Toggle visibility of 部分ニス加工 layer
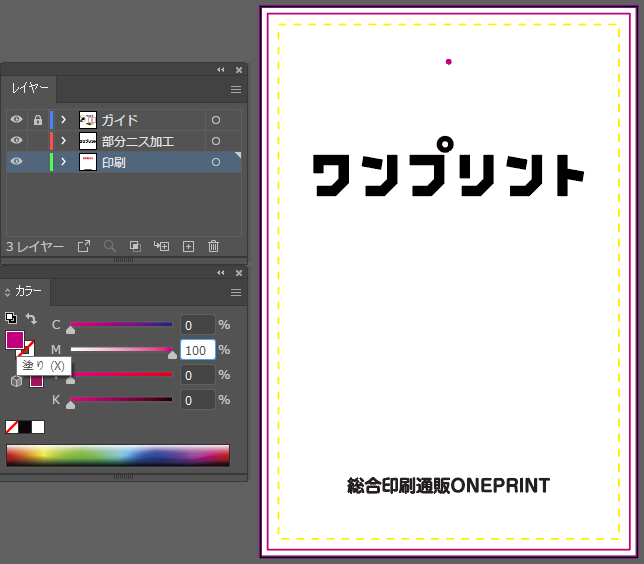The height and width of the screenshot is (564, 644). coord(16,141)
